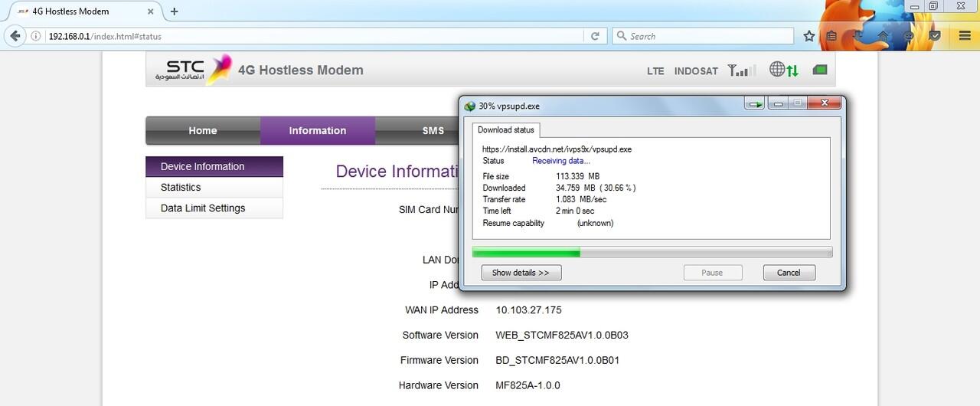Bookmark this page with the star icon
The image size is (980, 406).
809,36
